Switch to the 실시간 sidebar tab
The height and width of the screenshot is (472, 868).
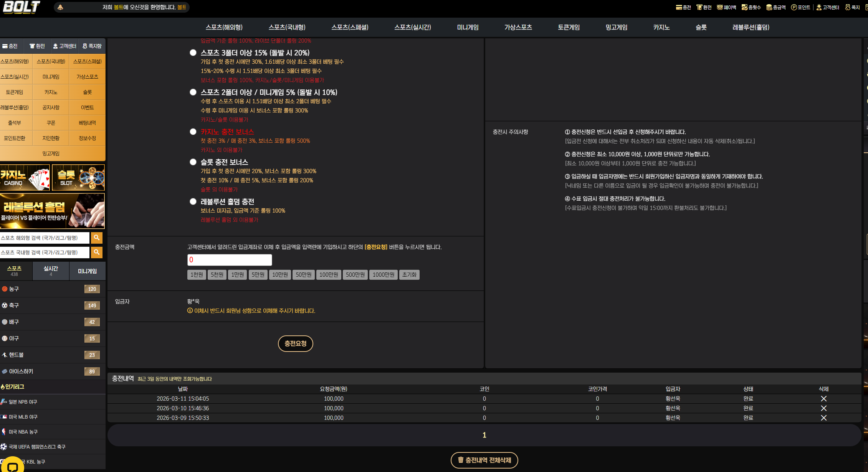[51, 271]
